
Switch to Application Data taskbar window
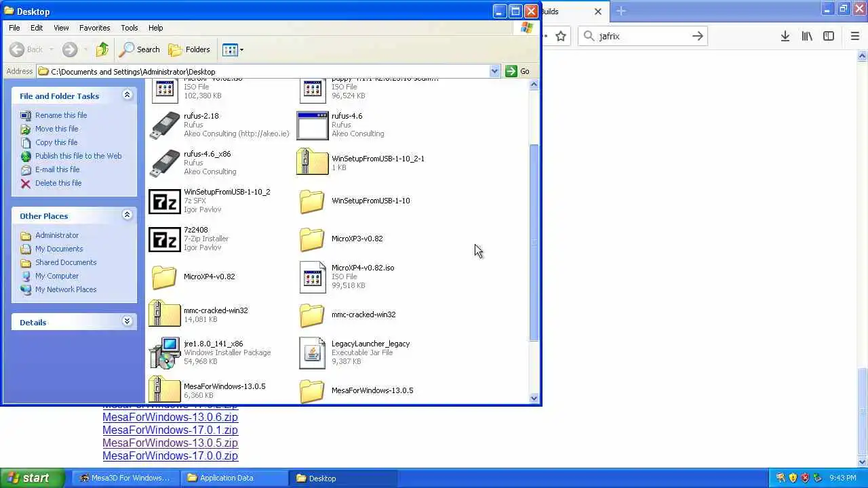pyautogui.click(x=233, y=478)
